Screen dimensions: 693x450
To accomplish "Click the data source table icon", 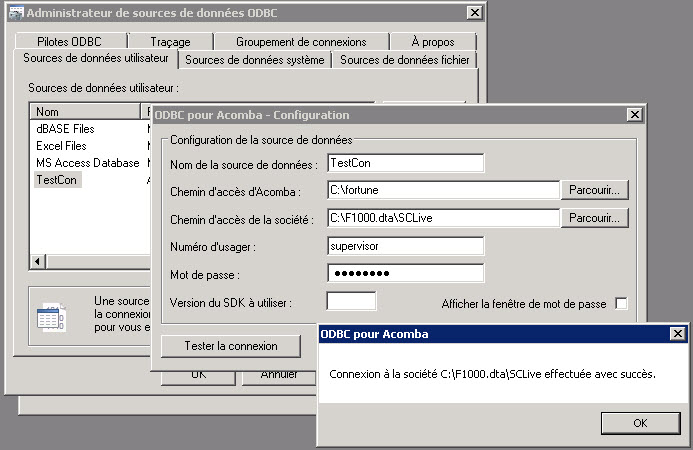I will pyautogui.click(x=51, y=317).
